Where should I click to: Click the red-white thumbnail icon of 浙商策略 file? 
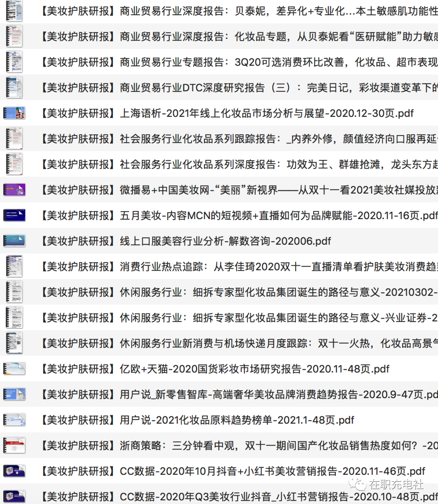(14, 446)
